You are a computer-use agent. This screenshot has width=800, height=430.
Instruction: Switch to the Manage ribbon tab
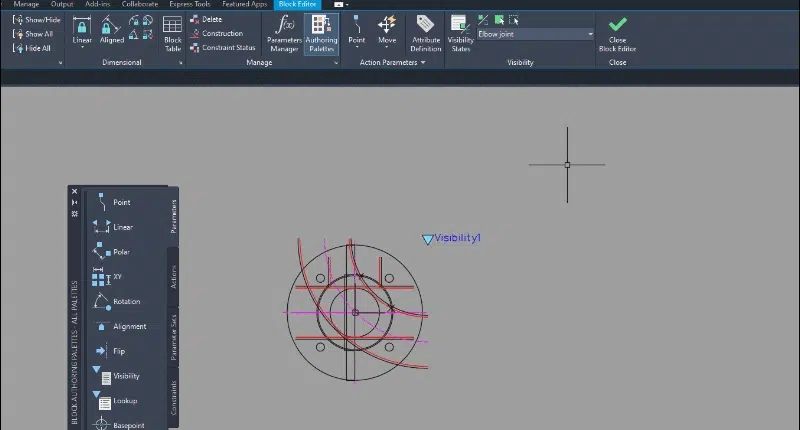pyautogui.click(x=26, y=4)
